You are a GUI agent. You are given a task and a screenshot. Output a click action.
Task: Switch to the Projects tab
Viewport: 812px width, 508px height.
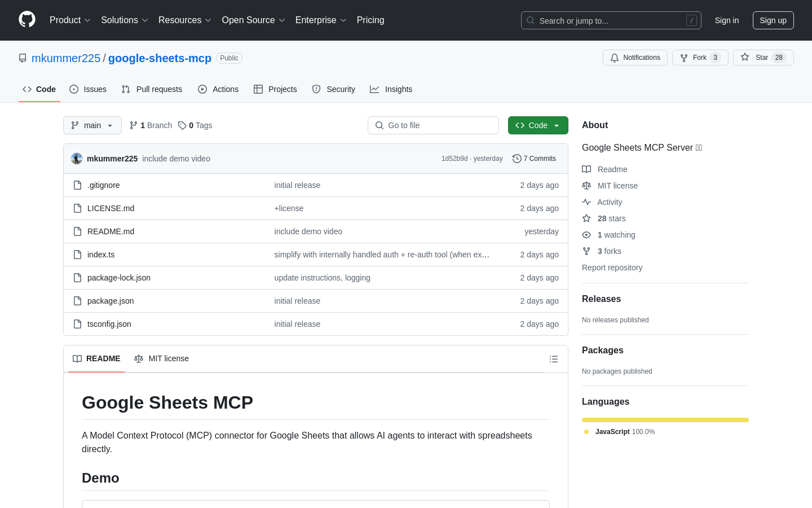[275, 89]
